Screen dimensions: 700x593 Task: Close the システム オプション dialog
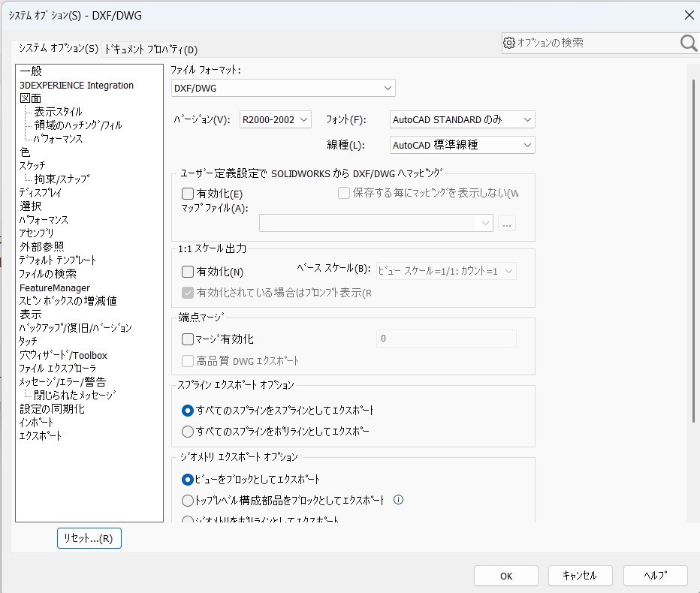689,15
